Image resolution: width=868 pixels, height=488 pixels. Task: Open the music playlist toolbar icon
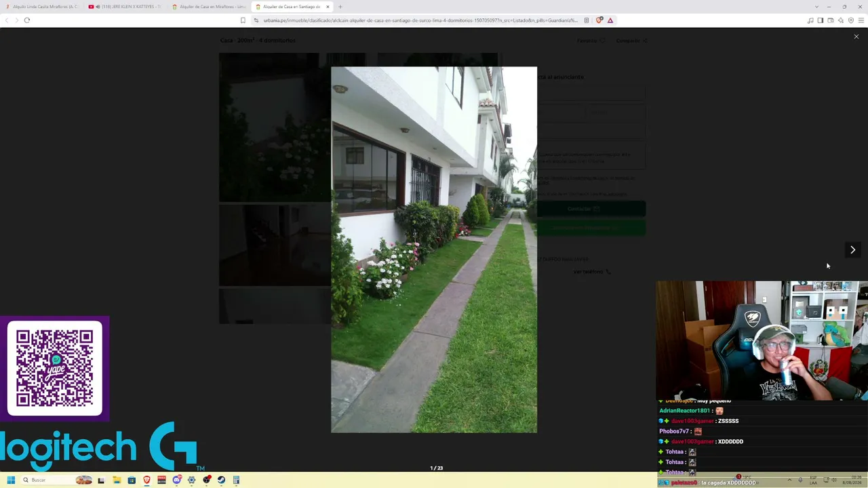(x=810, y=20)
